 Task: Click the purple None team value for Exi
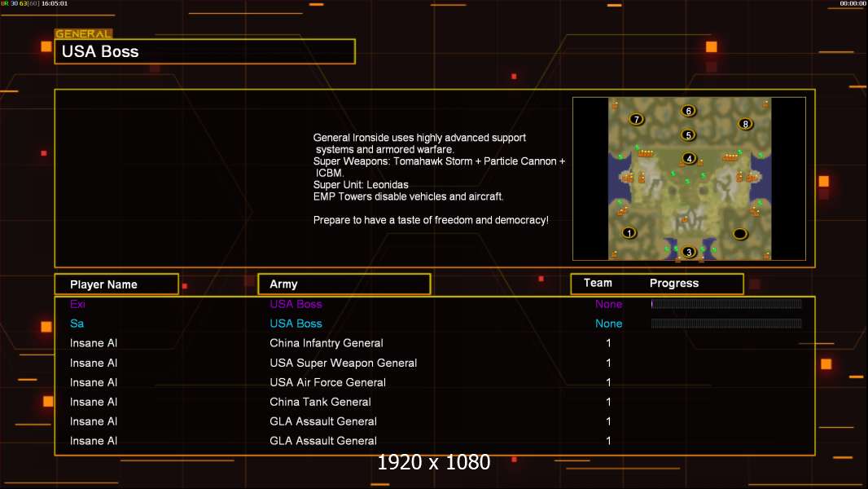click(x=608, y=304)
